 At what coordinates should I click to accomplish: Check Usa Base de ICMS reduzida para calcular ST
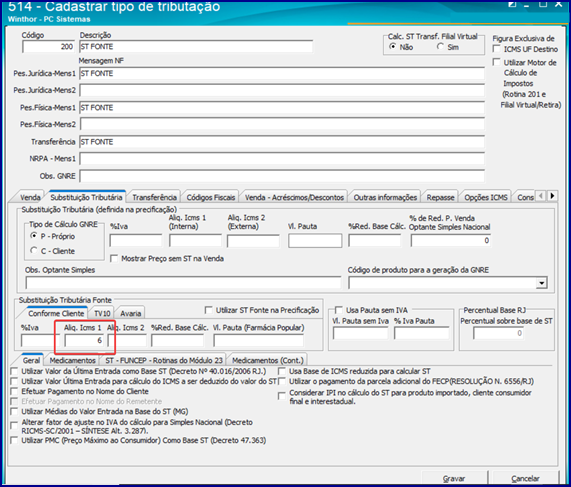pos(281,372)
